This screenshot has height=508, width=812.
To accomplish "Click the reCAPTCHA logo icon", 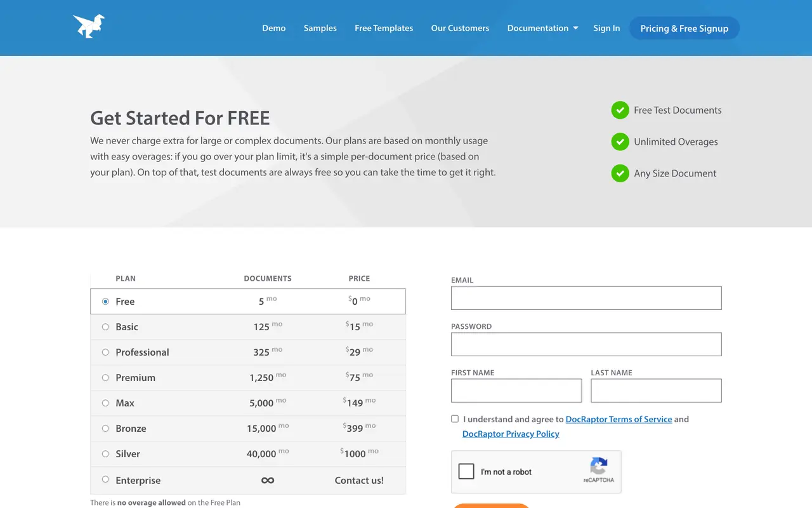I will coord(599,466).
